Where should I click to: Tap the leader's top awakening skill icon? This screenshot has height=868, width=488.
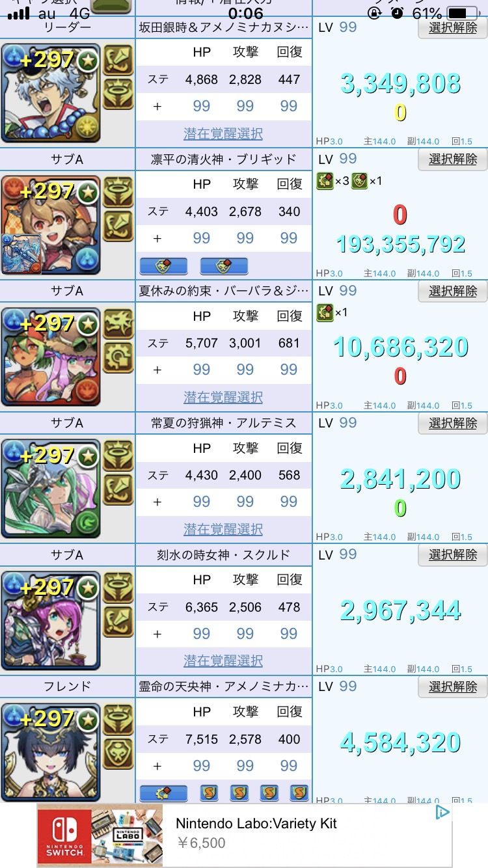(118, 61)
